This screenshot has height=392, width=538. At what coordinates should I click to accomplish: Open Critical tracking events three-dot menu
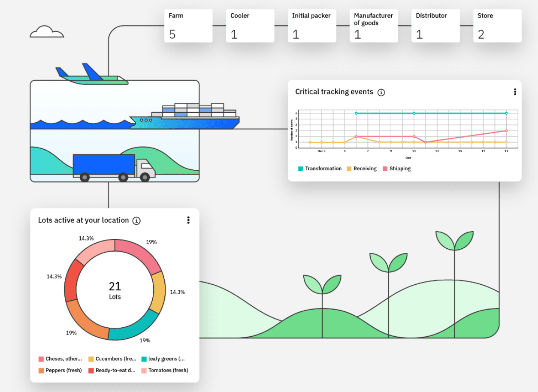pos(515,92)
